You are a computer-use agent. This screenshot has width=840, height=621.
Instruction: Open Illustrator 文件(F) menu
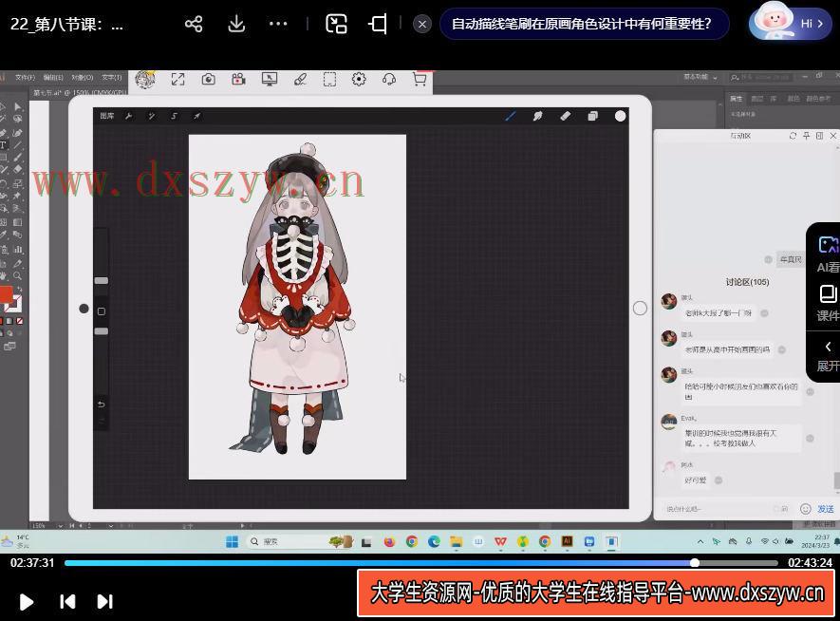coord(26,78)
